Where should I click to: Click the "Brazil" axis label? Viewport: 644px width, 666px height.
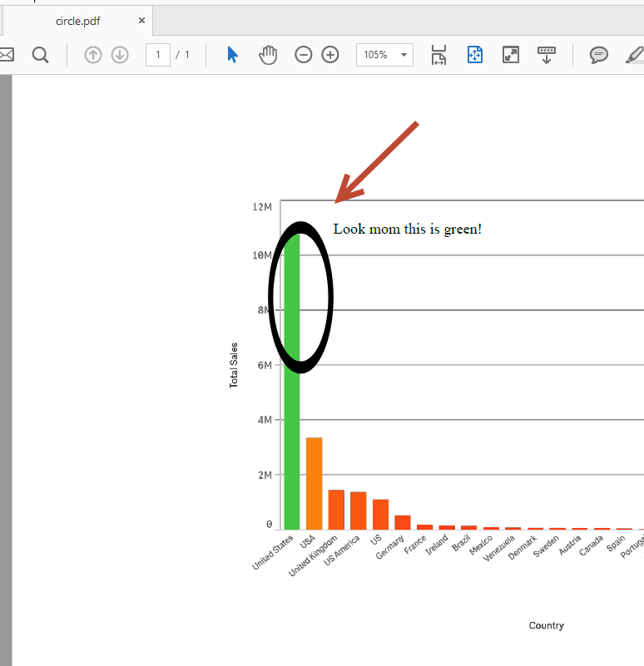pos(461,543)
